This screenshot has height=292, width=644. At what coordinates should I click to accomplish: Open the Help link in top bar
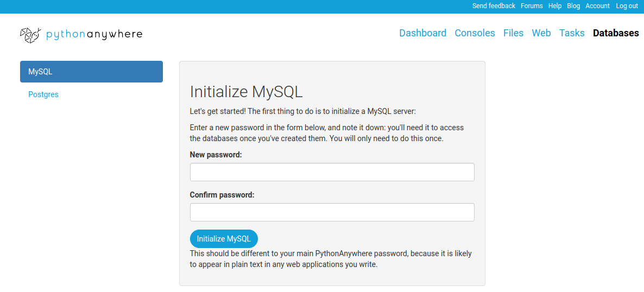[555, 6]
